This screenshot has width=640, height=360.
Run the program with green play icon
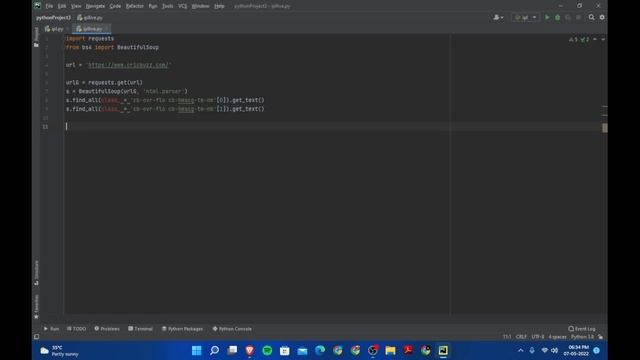coord(547,18)
